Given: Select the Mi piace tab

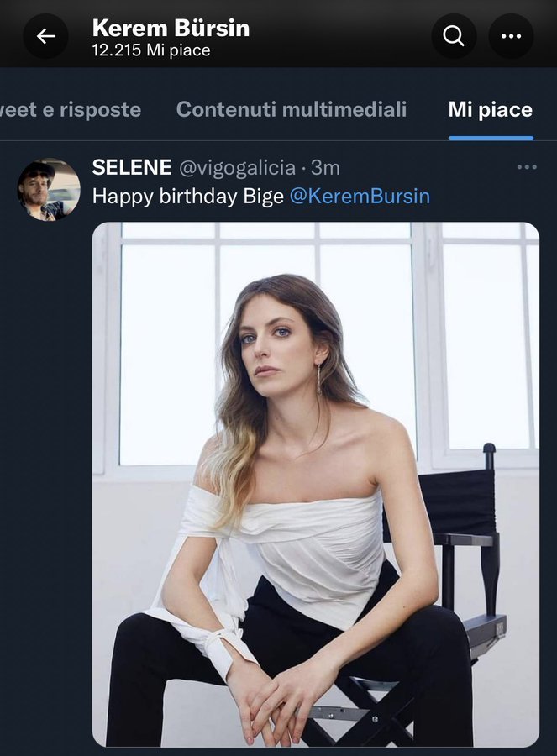Looking at the screenshot, I should coord(490,109).
